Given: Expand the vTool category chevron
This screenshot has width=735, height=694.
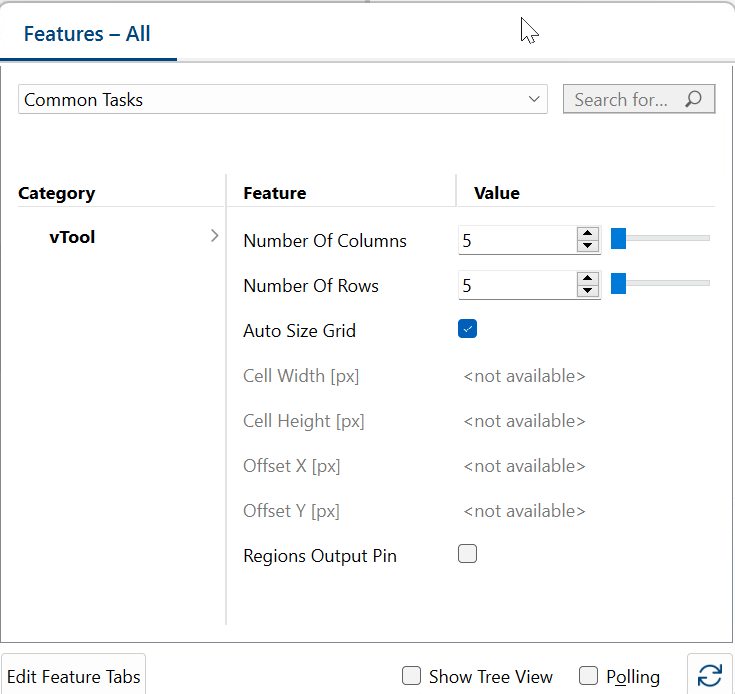Looking at the screenshot, I should point(214,237).
